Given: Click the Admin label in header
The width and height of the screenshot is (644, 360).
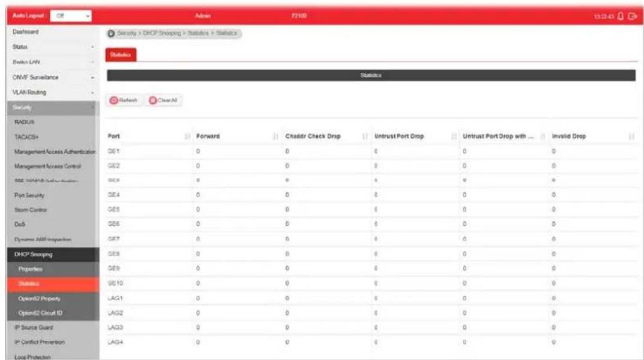Looking at the screenshot, I should (x=202, y=16).
